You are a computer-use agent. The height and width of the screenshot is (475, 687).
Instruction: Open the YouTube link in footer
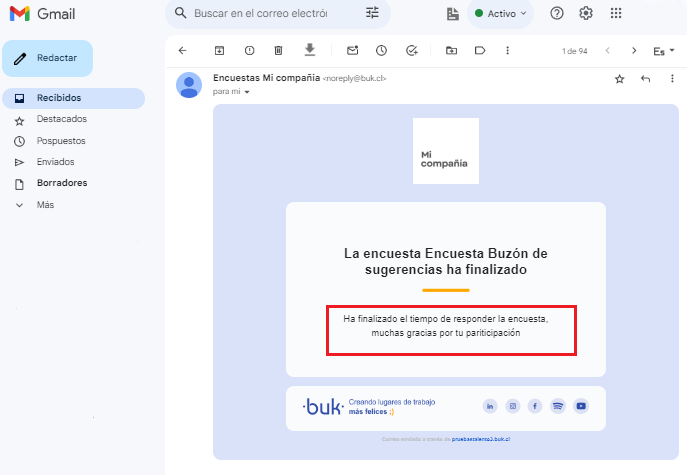(581, 406)
